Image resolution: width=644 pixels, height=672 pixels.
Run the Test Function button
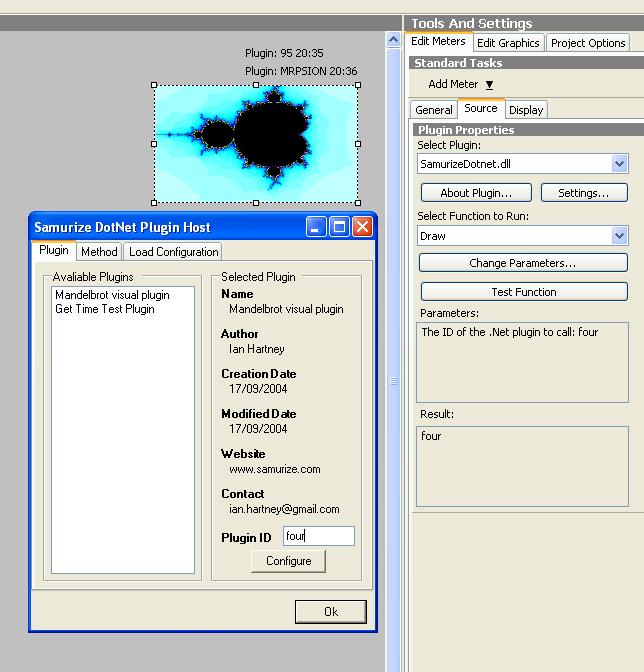524,292
